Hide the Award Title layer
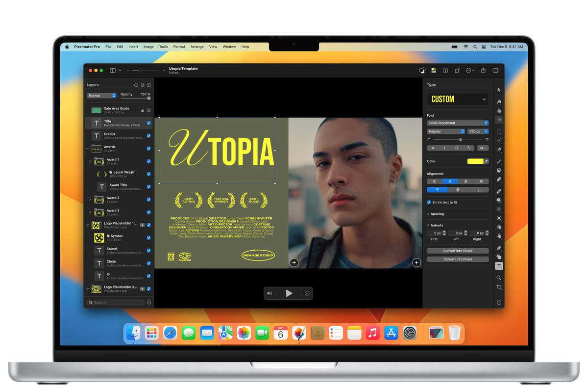The height and width of the screenshot is (388, 588). point(149,187)
